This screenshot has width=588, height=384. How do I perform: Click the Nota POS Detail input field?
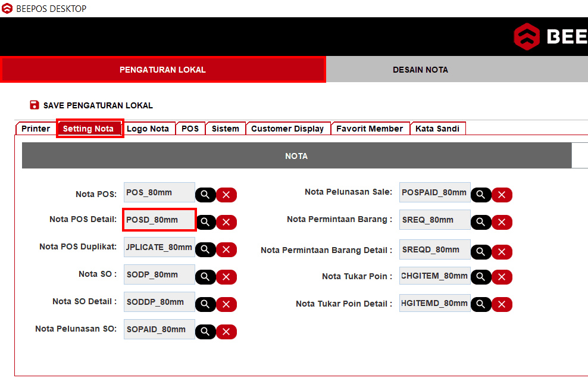[159, 220]
